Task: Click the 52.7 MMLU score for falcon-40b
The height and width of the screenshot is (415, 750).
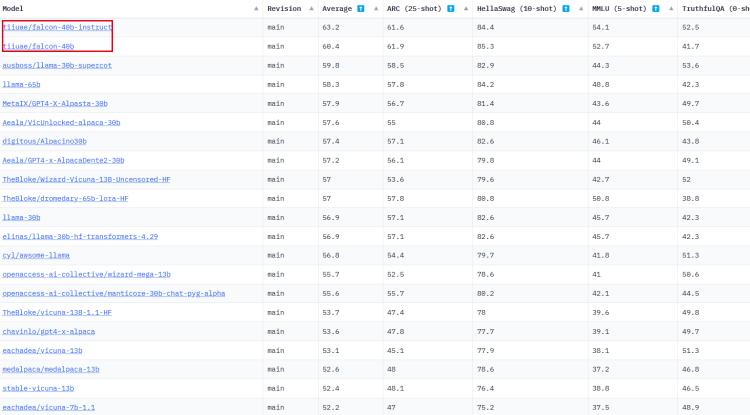Action: [601, 46]
